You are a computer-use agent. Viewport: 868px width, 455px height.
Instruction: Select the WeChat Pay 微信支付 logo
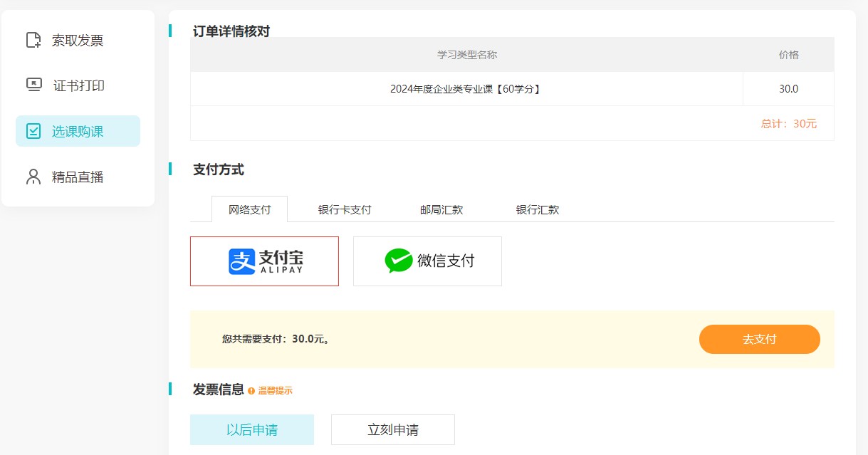pos(427,261)
